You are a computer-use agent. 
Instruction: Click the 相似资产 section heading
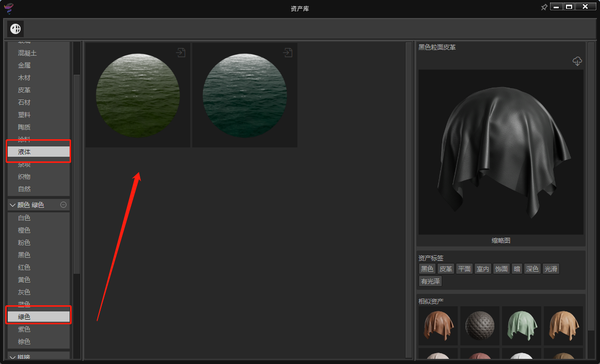click(431, 301)
